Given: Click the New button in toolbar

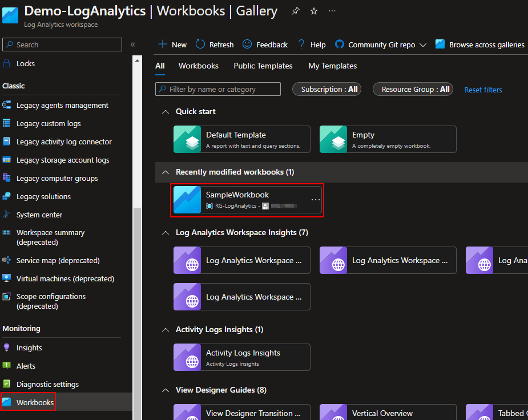Looking at the screenshot, I should (x=172, y=45).
